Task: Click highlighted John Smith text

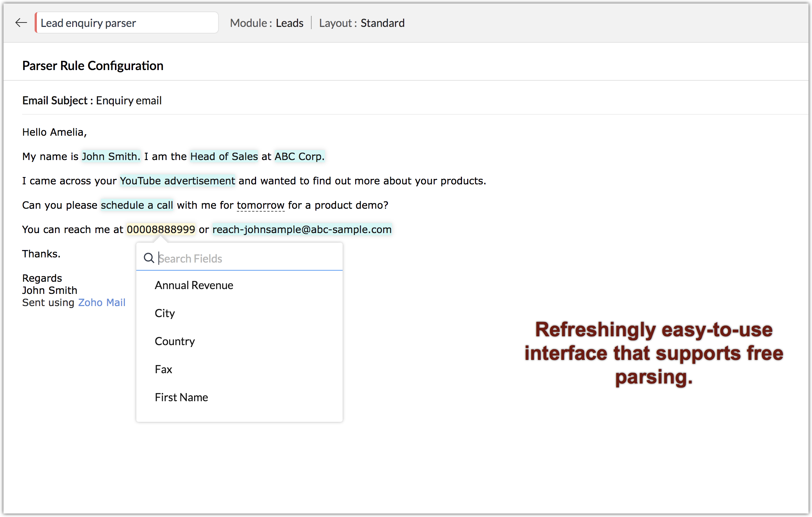Action: click(x=111, y=157)
